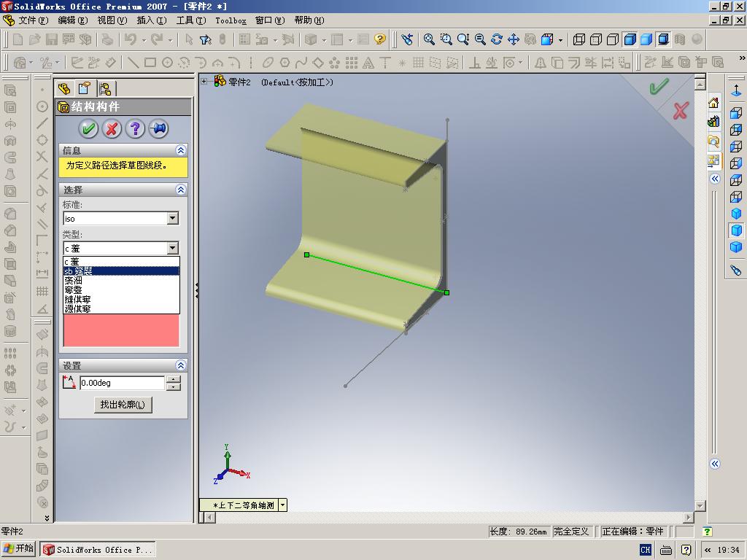Open the Design Library task pane icon
The image size is (747, 560).
(713, 122)
